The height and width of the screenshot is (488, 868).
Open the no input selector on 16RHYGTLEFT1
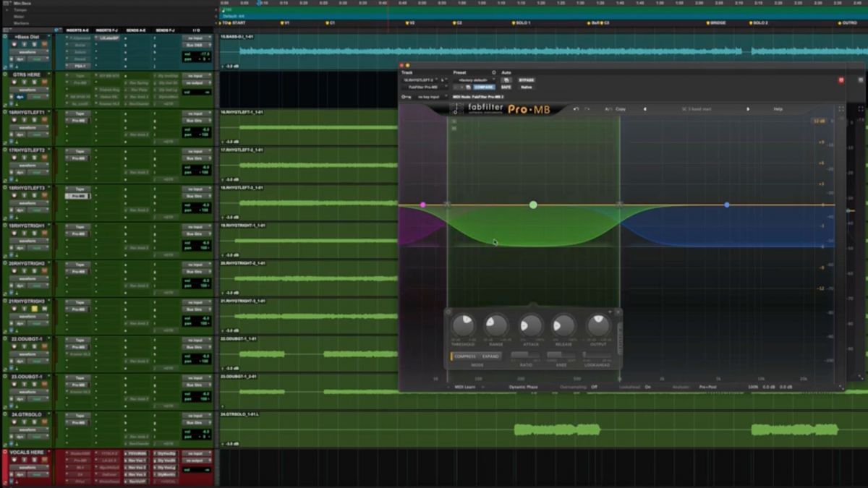[195, 114]
